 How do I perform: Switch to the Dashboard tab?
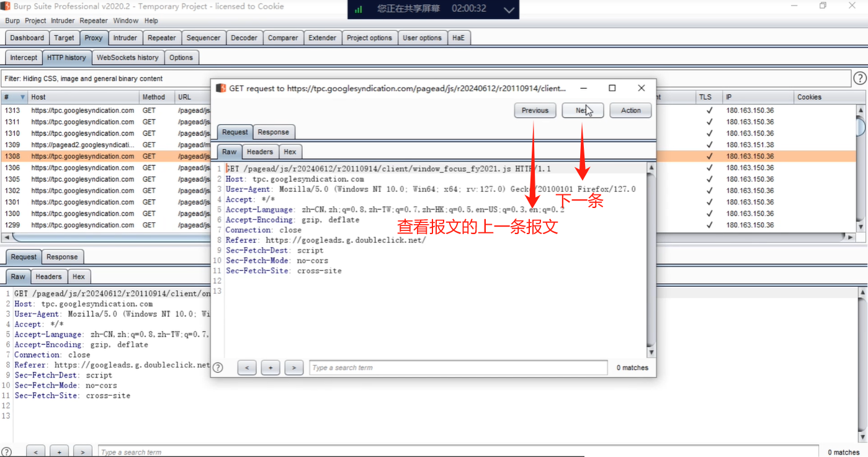pos(27,38)
